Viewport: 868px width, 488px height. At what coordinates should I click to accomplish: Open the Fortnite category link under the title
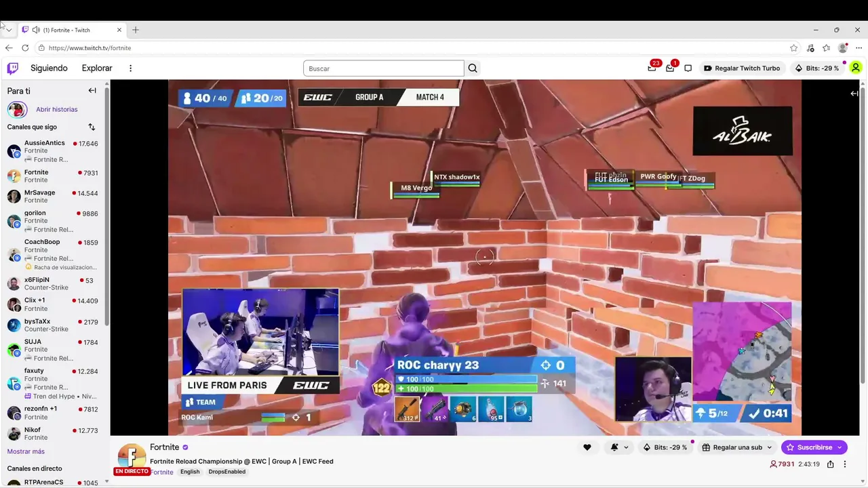(x=161, y=472)
